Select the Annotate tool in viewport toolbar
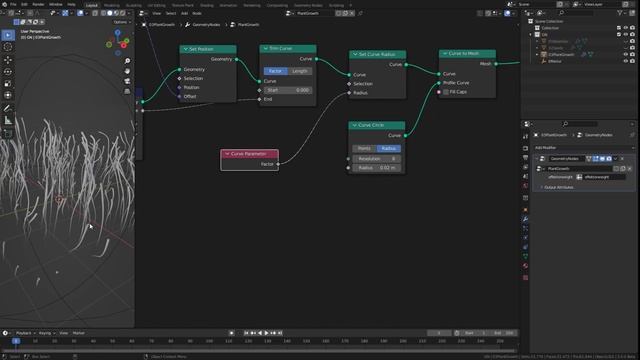Viewport: 640px width, 360px height. [8, 108]
